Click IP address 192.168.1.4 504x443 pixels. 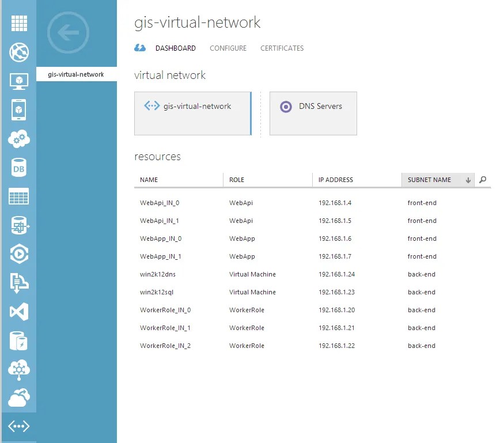pos(335,203)
